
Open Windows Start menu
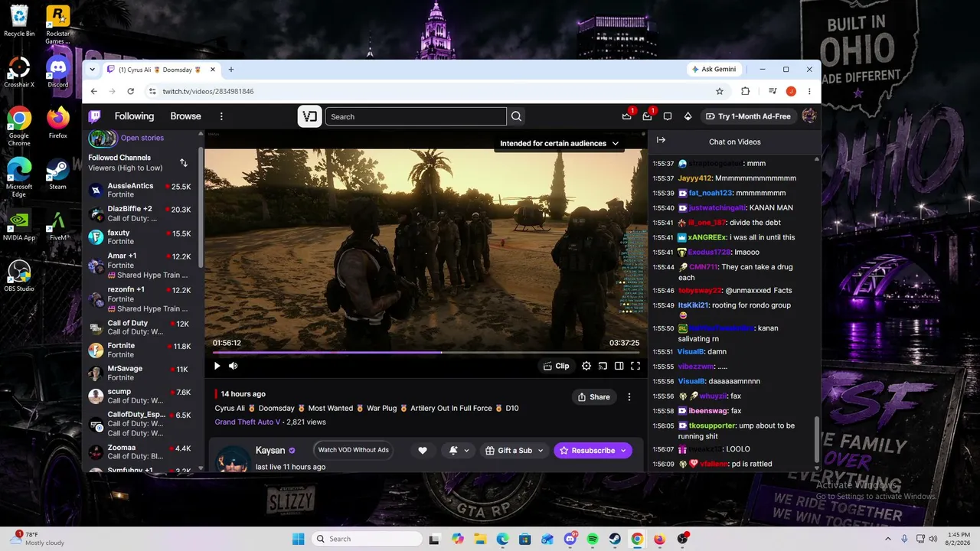[299, 539]
